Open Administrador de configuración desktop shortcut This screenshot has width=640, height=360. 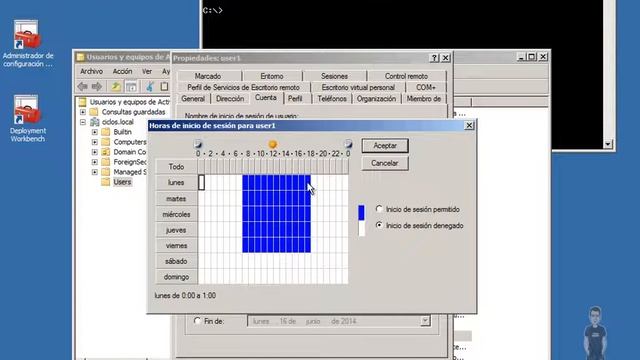[28, 44]
